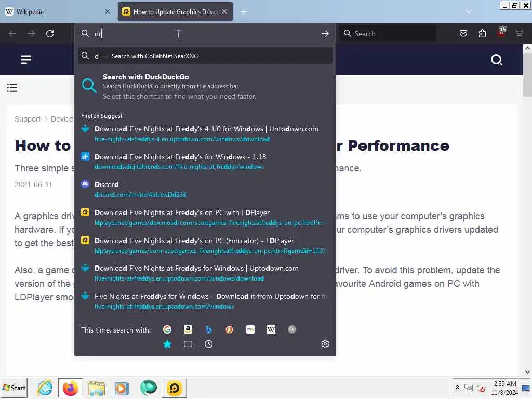Click the Support breadcrumb link
The image size is (532, 399).
pos(28,119)
